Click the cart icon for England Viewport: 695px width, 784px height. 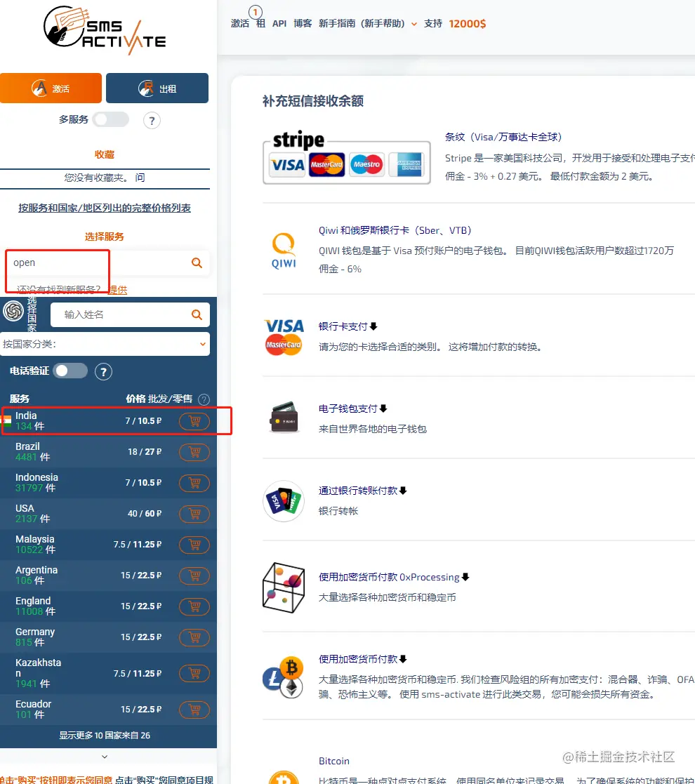[x=194, y=606]
